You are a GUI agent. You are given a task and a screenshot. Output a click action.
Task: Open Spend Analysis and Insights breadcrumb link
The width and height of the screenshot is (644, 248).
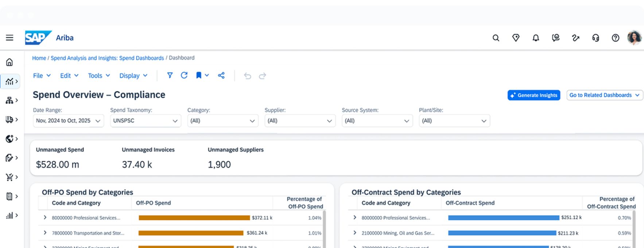107,58
